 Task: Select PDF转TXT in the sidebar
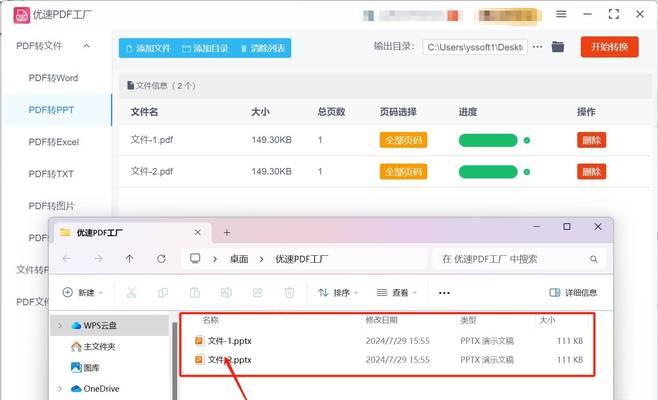(51, 174)
